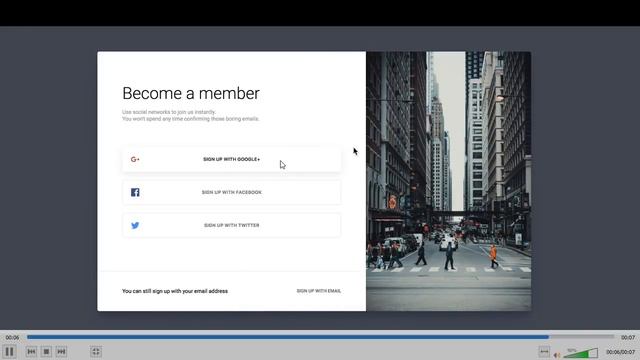
Task: Click the 00:06/00:07 time readout
Action: pos(620,352)
